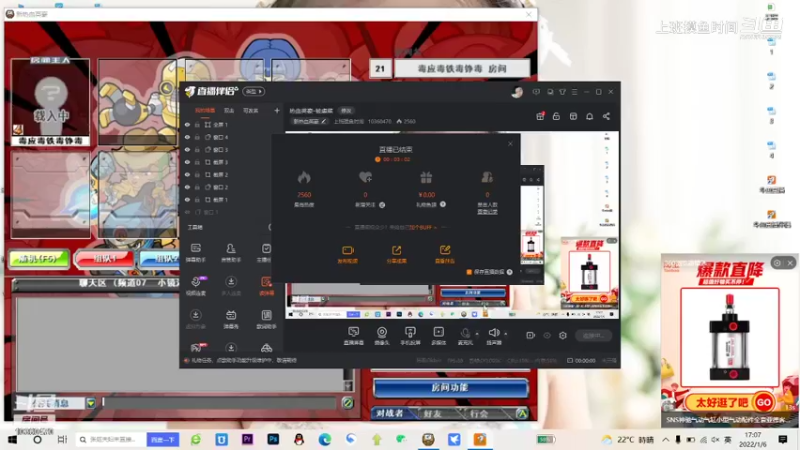Click the pencil edit icon beside stream title
The width and height of the screenshot is (800, 450).
(323, 121)
